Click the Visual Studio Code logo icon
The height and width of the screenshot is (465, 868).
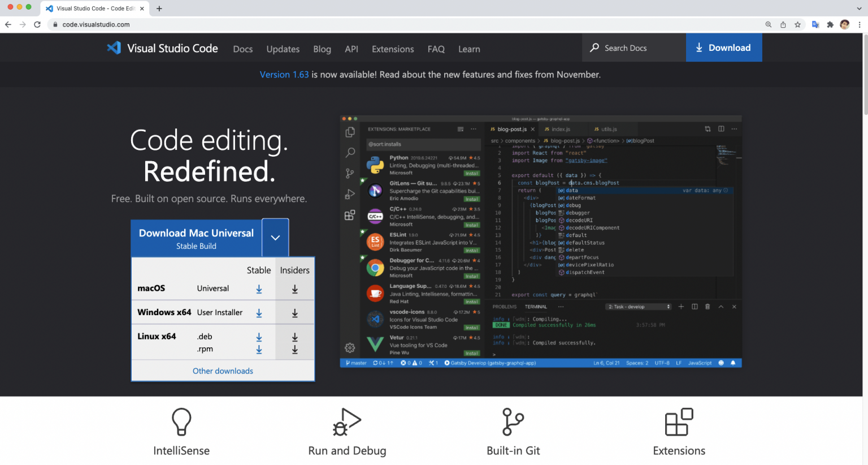(114, 48)
